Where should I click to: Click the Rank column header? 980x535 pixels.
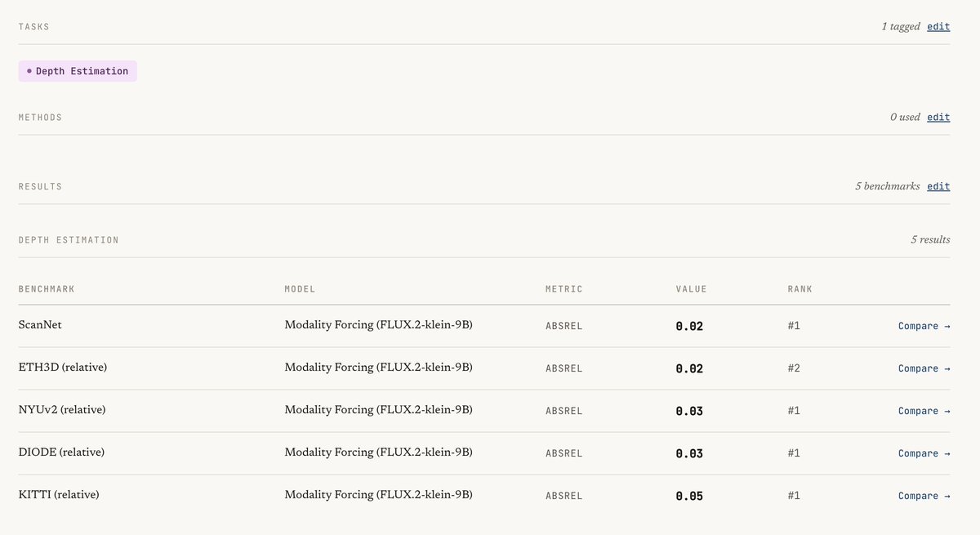[800, 289]
